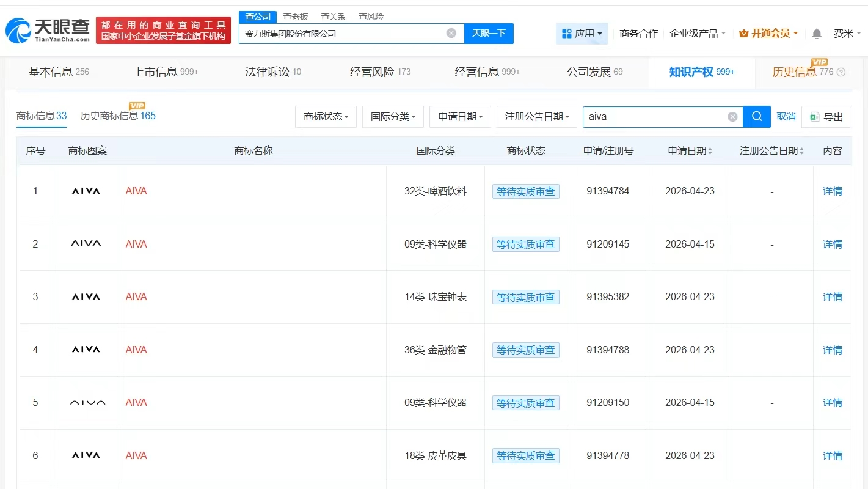868x489 pixels.
Task: Open the 商标状态 filter dropdown
Action: pyautogui.click(x=326, y=117)
